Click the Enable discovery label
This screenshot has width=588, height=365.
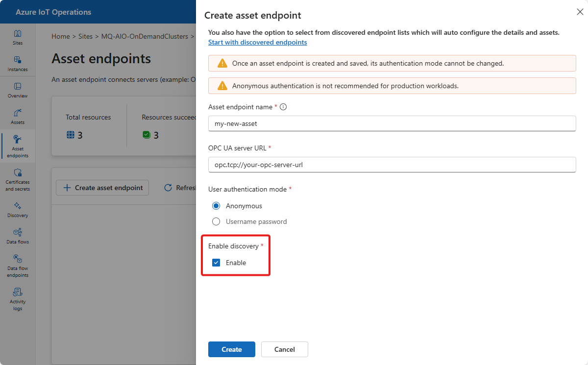[233, 246]
